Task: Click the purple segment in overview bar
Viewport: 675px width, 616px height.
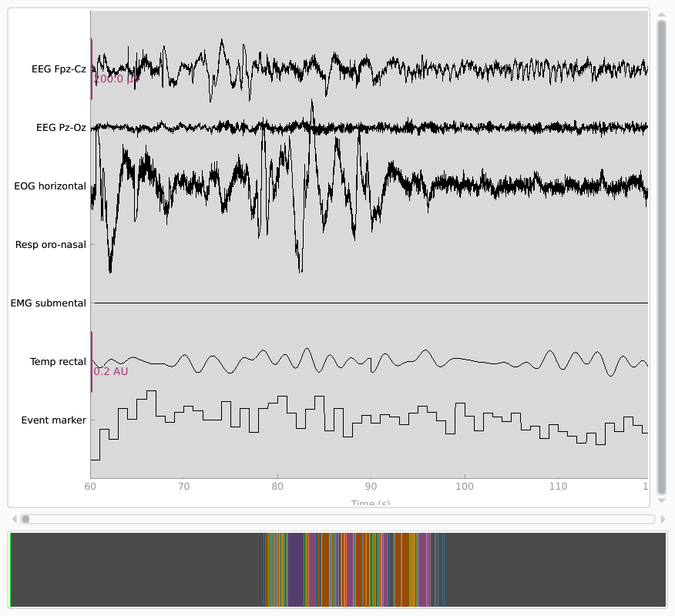Action: (x=296, y=570)
